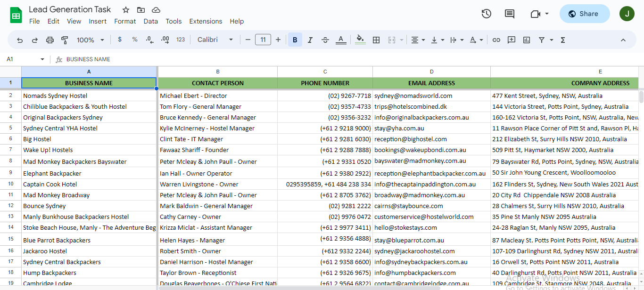The width and height of the screenshot is (644, 290).
Task: Open filter views dropdown arrow
Action: 551,40
